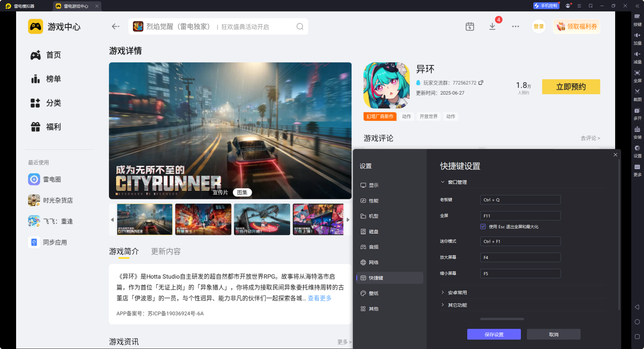
Task: Open the 多开 multi-instance manager
Action: [637, 114]
